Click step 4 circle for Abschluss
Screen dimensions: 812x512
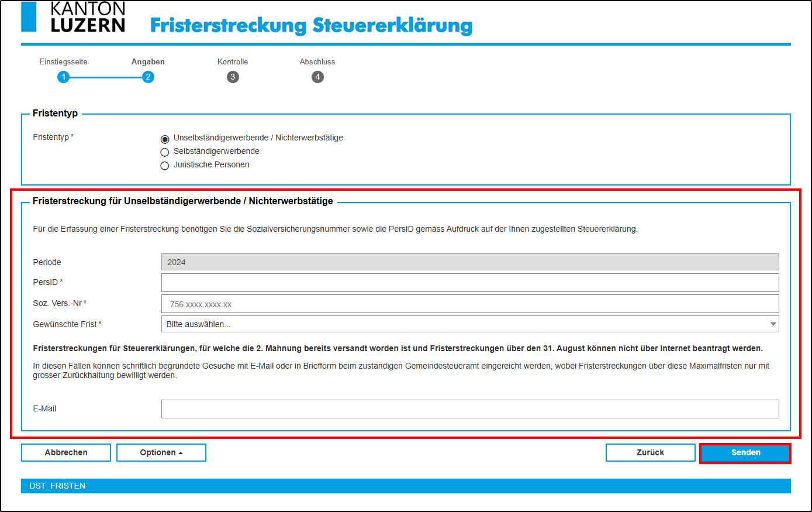pyautogui.click(x=317, y=77)
